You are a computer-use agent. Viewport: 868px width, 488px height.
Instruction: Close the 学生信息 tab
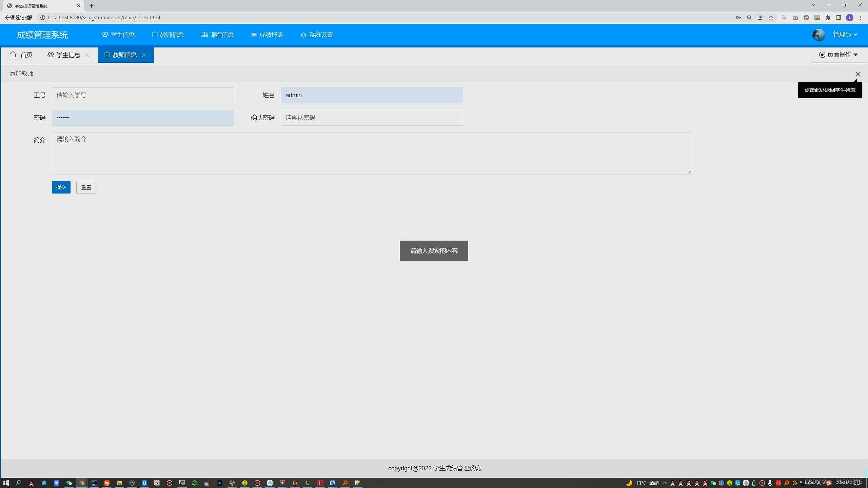pyautogui.click(x=87, y=55)
